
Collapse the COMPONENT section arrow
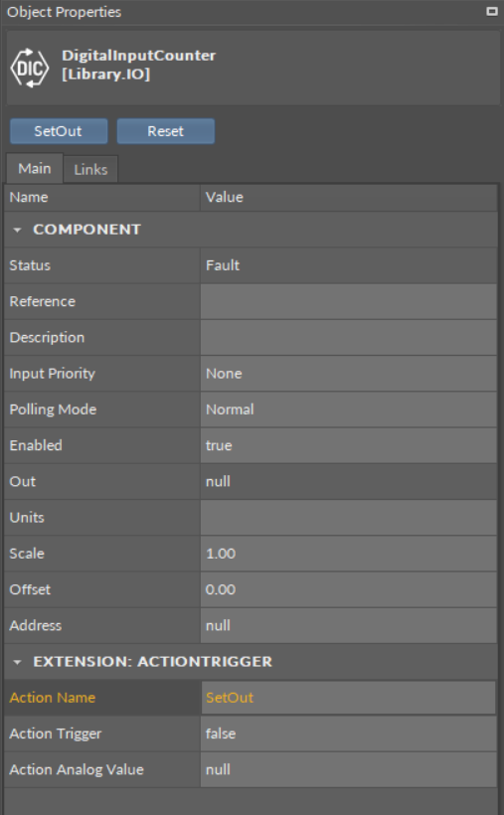[17, 230]
